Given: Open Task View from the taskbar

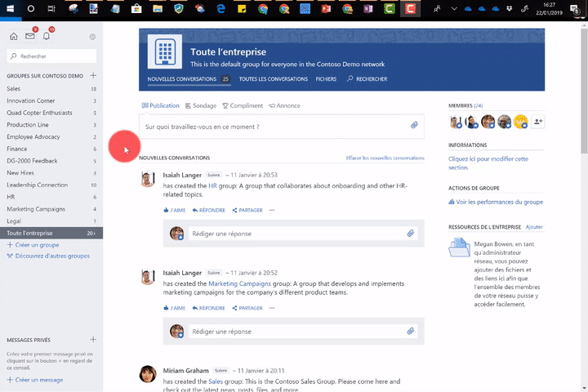Looking at the screenshot, I should (x=51, y=9).
